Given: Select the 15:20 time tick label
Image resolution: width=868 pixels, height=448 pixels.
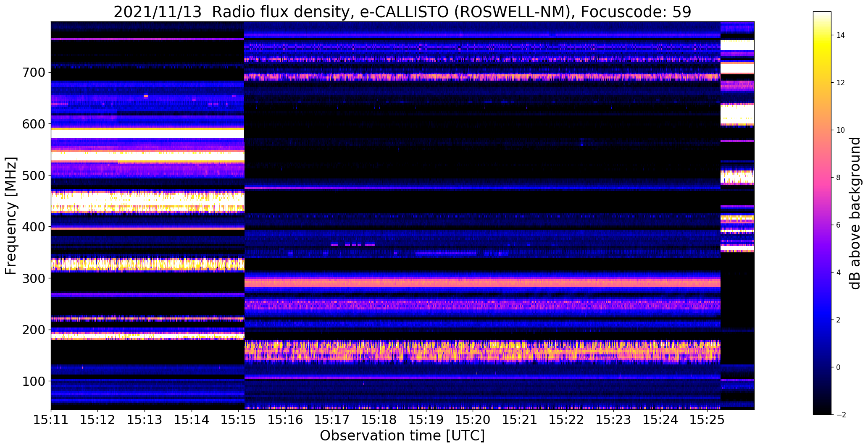Looking at the screenshot, I should tap(473, 419).
